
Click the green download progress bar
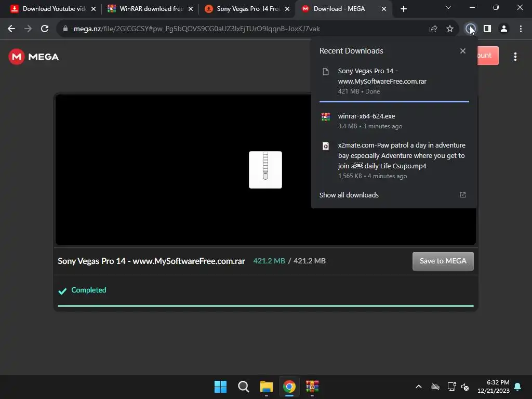[265, 305]
